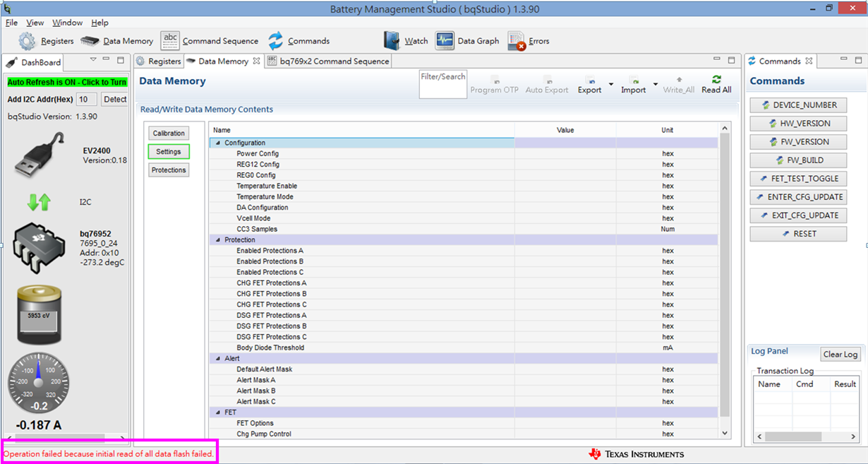This screenshot has width=868, height=464.
Task: Toggle the Auto Refresh banner
Action: pos(67,82)
